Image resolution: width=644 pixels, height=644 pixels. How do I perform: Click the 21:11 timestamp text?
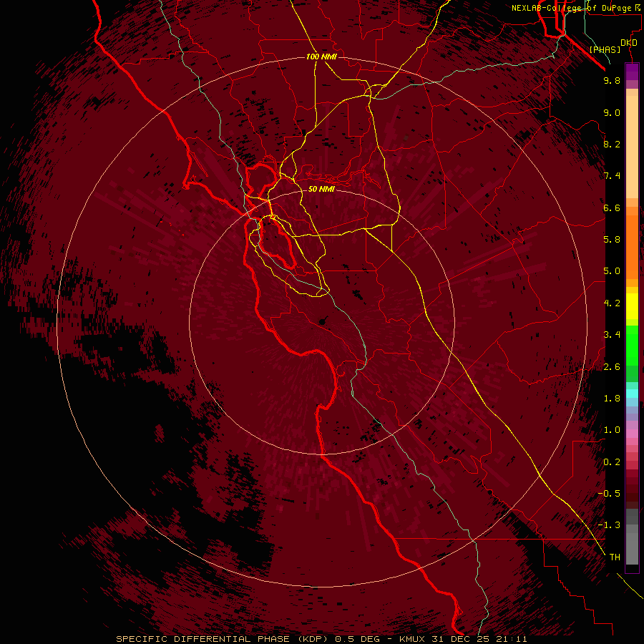point(512,639)
